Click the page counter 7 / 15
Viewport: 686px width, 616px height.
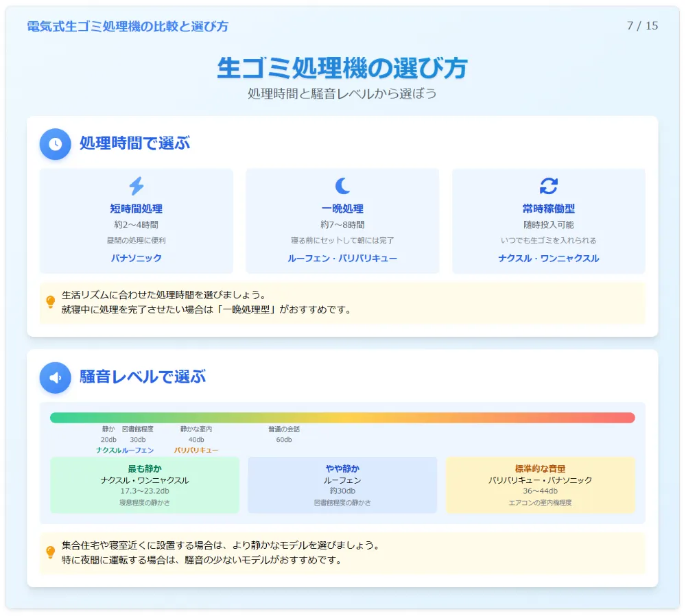click(642, 26)
